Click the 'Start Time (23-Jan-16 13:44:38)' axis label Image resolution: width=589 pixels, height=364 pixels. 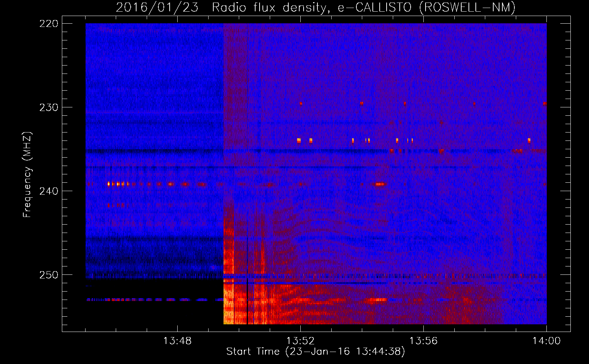(316, 352)
